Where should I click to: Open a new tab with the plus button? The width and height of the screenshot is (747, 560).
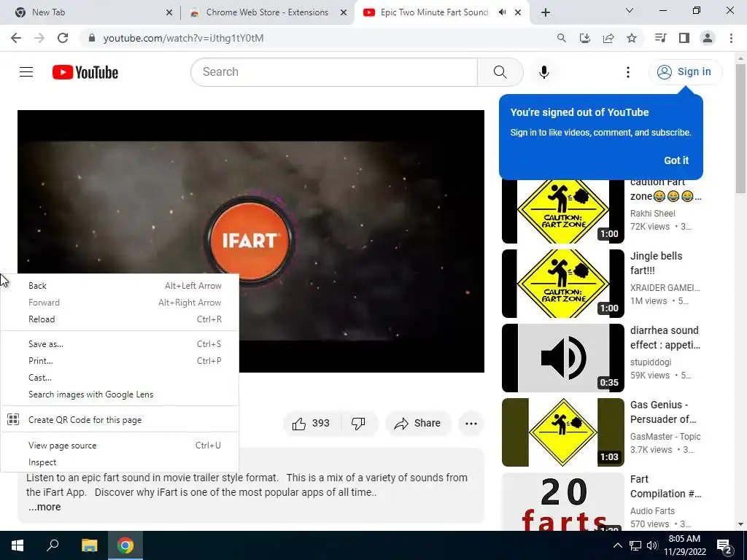546,12
